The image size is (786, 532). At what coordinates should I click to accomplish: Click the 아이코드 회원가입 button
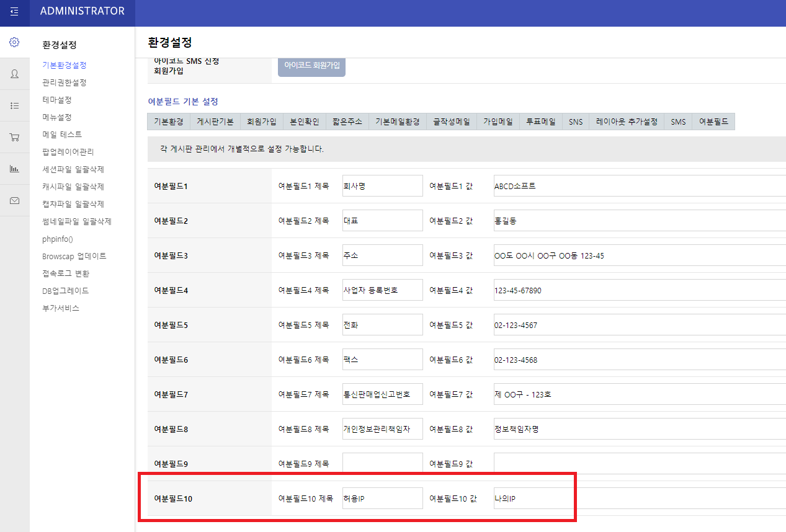[311, 65]
